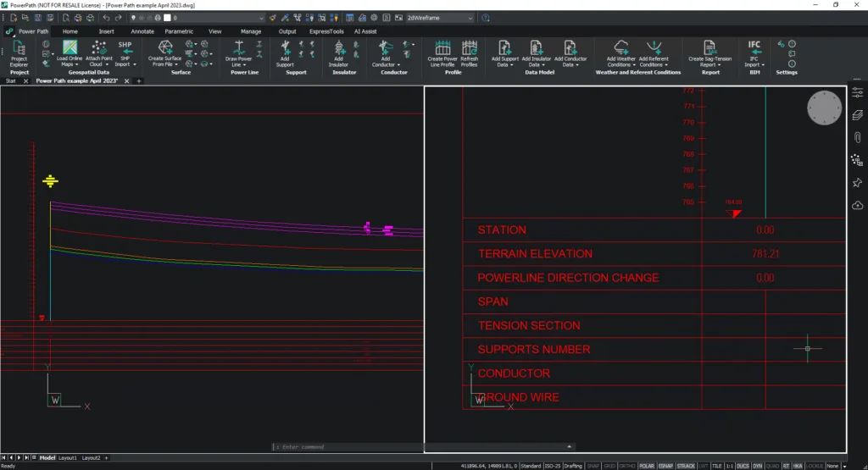The width and height of the screenshot is (868, 470).
Task: Open the AI Assist ribbon tab
Action: [x=365, y=31]
